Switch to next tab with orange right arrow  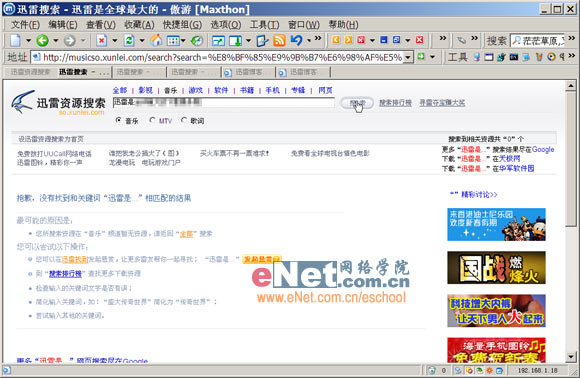tap(348, 40)
